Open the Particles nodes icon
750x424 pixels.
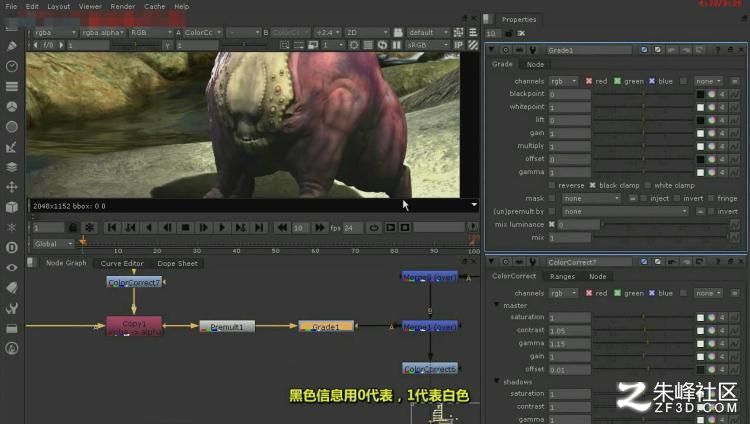[x=11, y=227]
